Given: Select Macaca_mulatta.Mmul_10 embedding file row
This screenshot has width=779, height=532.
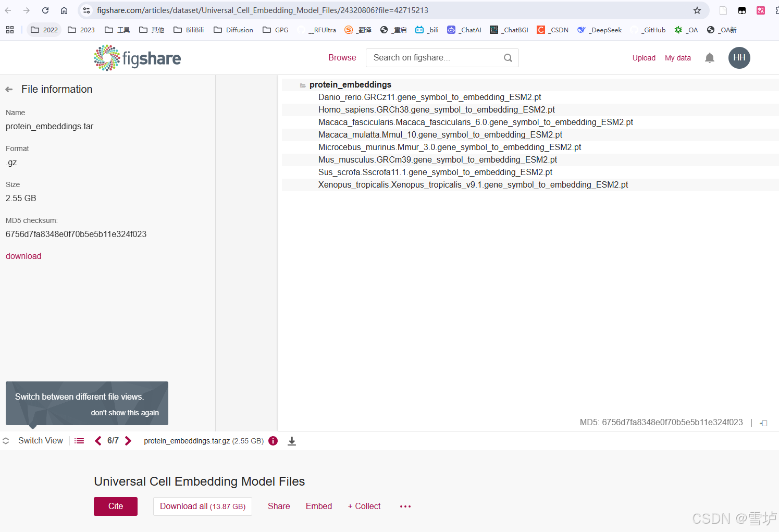Looking at the screenshot, I should 530,135.
